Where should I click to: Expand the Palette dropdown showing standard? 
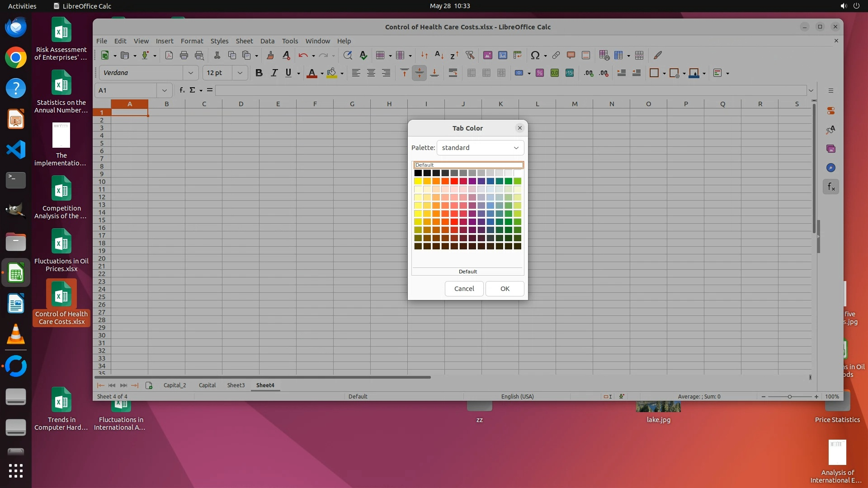tap(516, 148)
